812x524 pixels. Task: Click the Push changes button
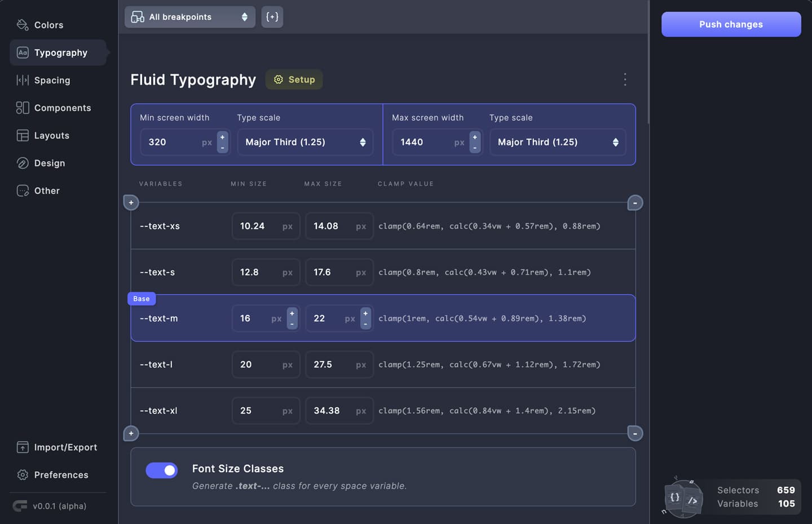[731, 24]
